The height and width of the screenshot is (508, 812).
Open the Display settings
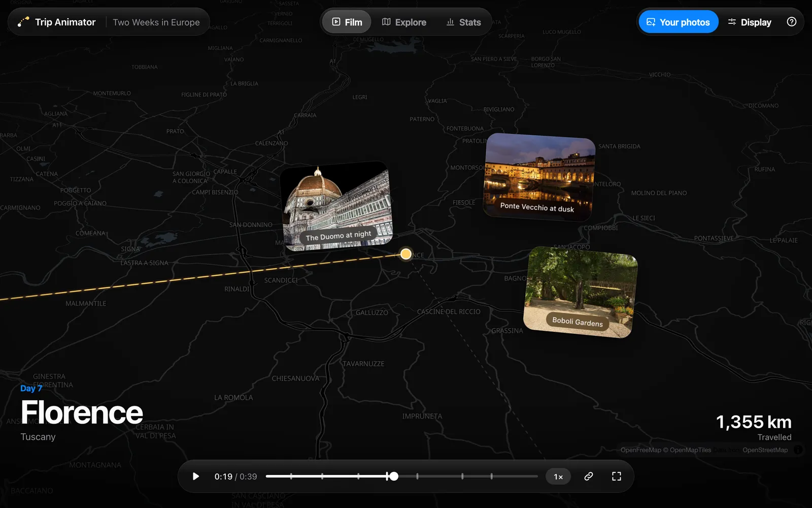749,22
